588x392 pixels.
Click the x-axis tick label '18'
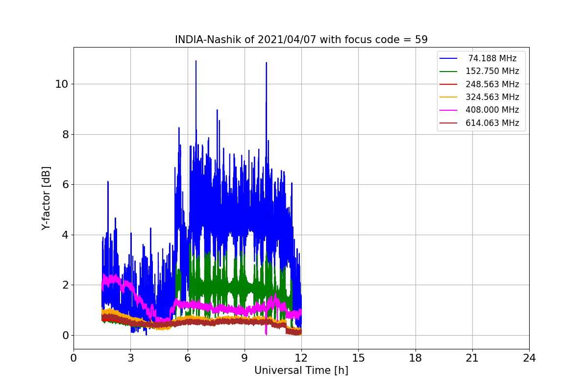415,358
